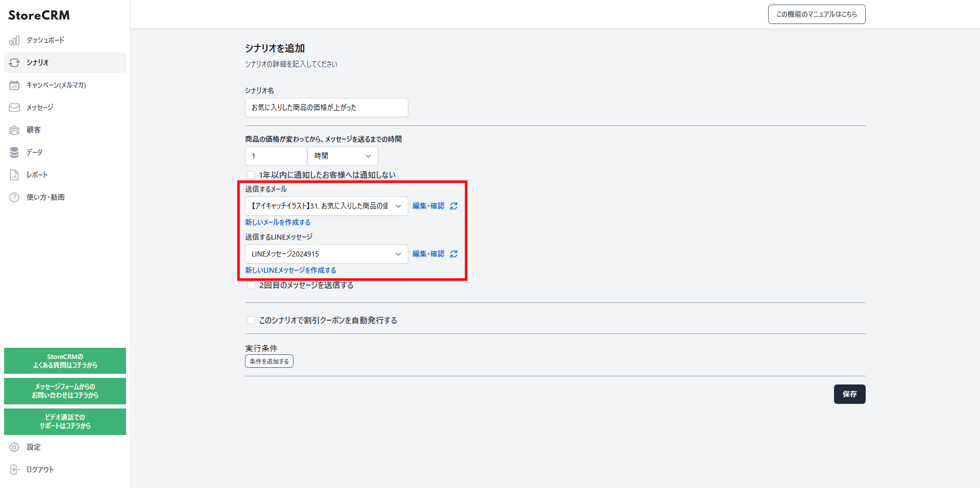Enable 1年以内に通知したお客様へは通知しない checkbox
980x488 pixels.
tap(251, 175)
